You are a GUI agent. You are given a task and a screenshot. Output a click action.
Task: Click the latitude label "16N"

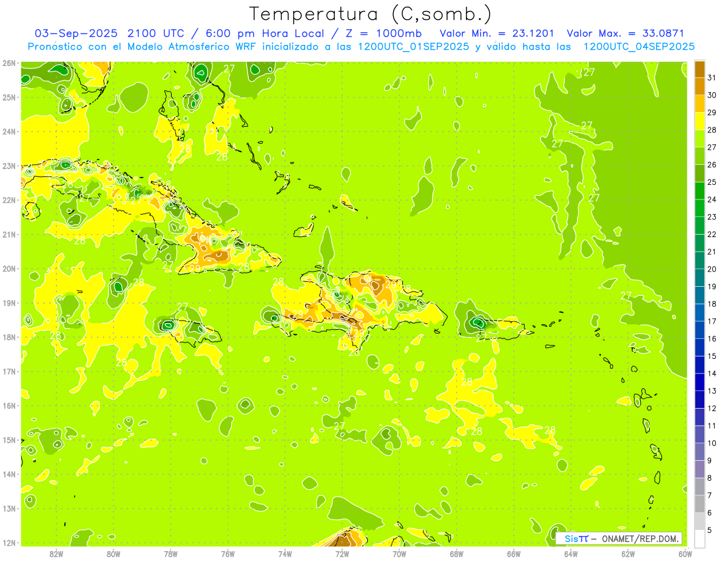9,406
